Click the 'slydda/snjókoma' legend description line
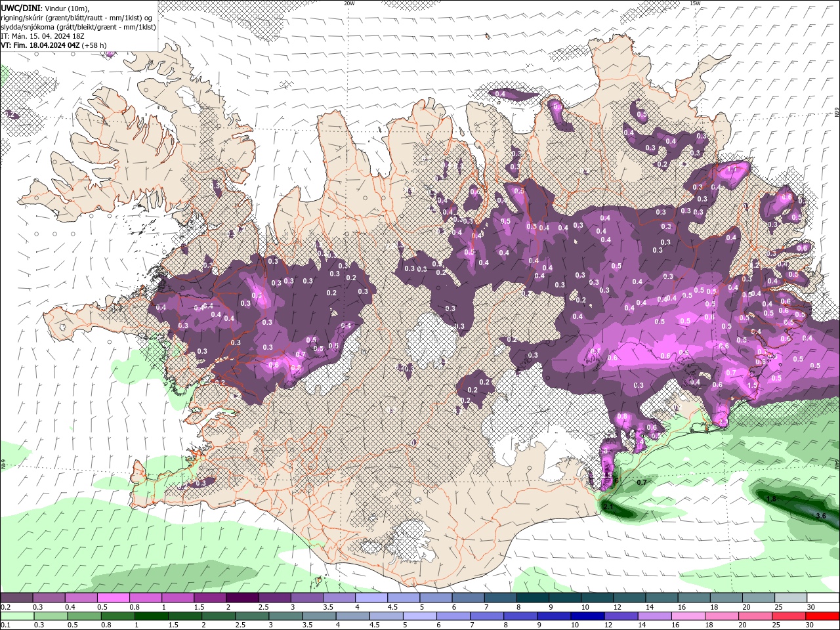 tap(77, 27)
